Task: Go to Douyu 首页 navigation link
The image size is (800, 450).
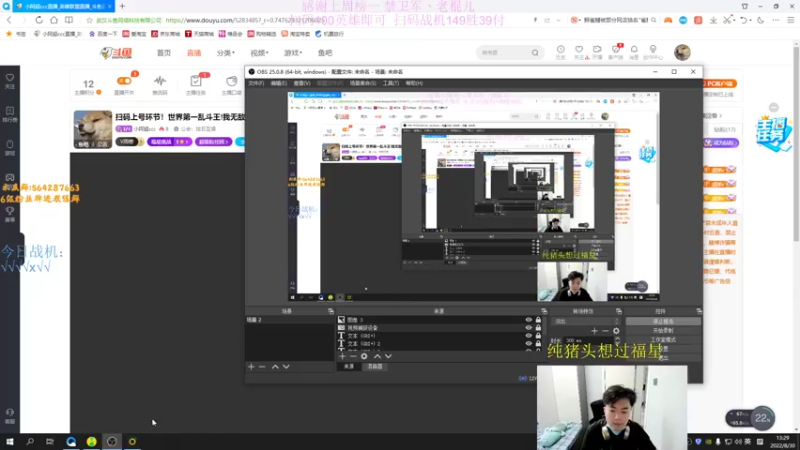Action: pyautogui.click(x=164, y=53)
